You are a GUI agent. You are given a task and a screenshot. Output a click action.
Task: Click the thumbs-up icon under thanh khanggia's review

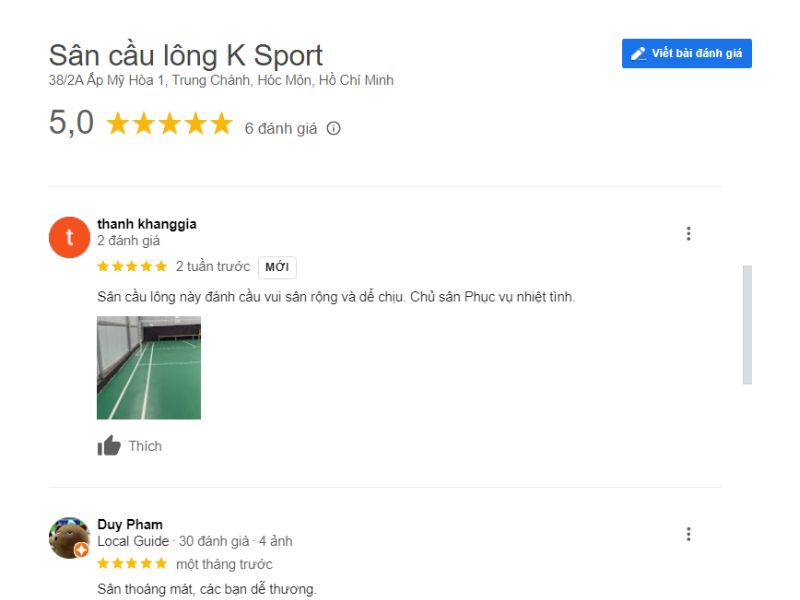109,445
